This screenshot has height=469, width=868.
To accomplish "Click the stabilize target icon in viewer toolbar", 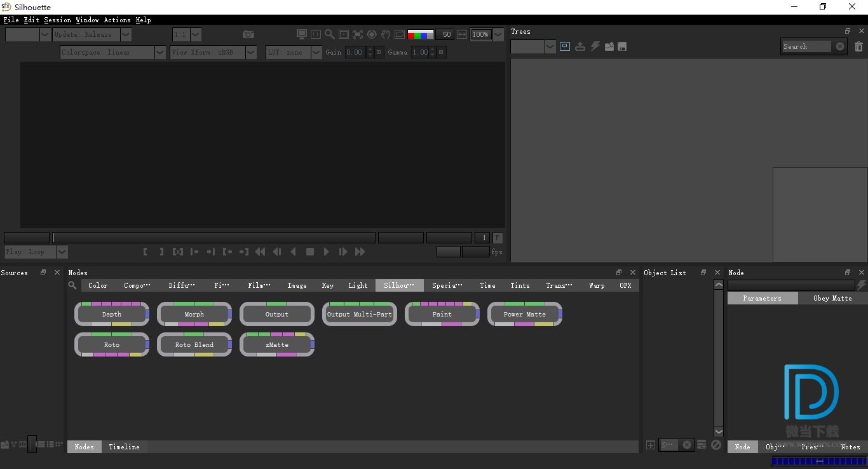I will coord(372,34).
